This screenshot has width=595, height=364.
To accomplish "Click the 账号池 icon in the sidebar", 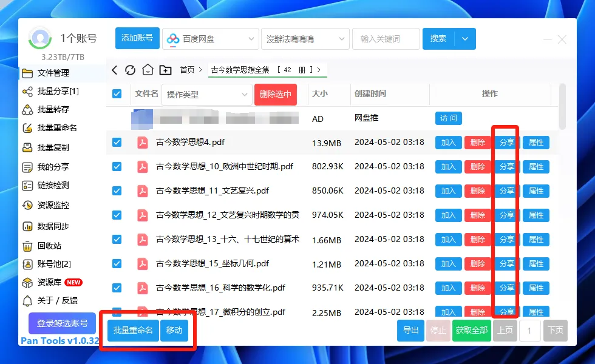I will (27, 265).
